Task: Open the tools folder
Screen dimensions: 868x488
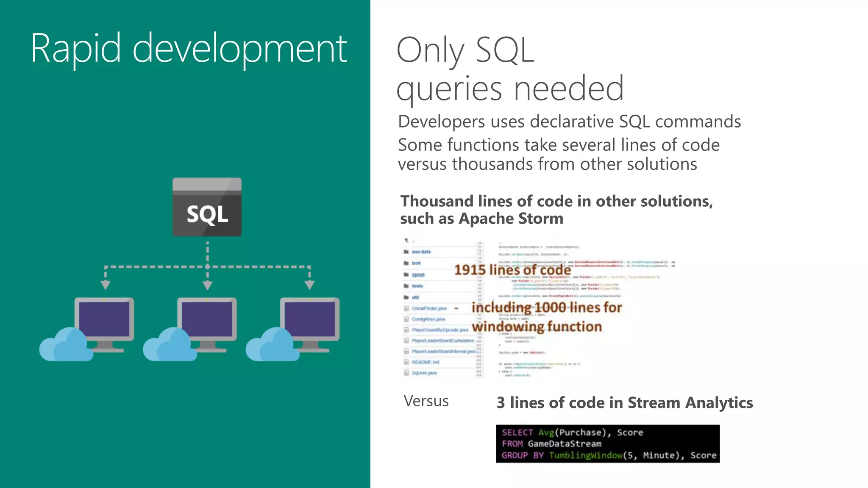Action: (417, 286)
